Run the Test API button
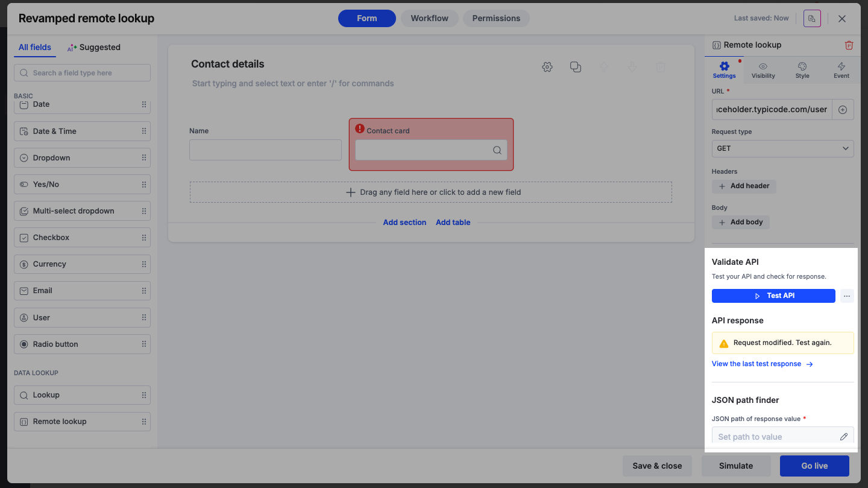The image size is (868, 488). tap(773, 296)
